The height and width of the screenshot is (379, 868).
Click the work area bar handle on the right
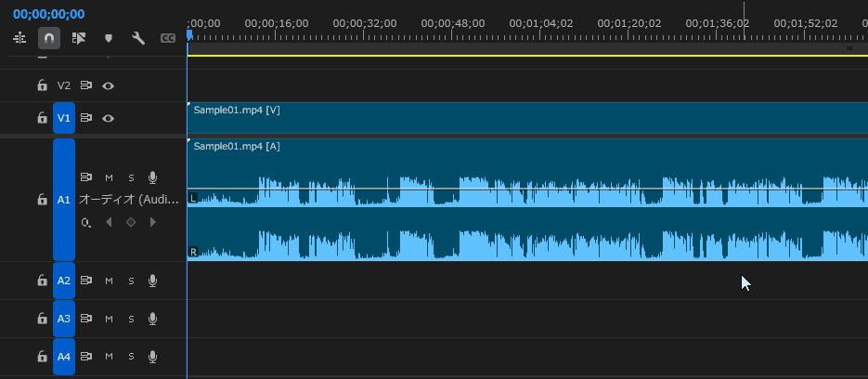[849, 48]
